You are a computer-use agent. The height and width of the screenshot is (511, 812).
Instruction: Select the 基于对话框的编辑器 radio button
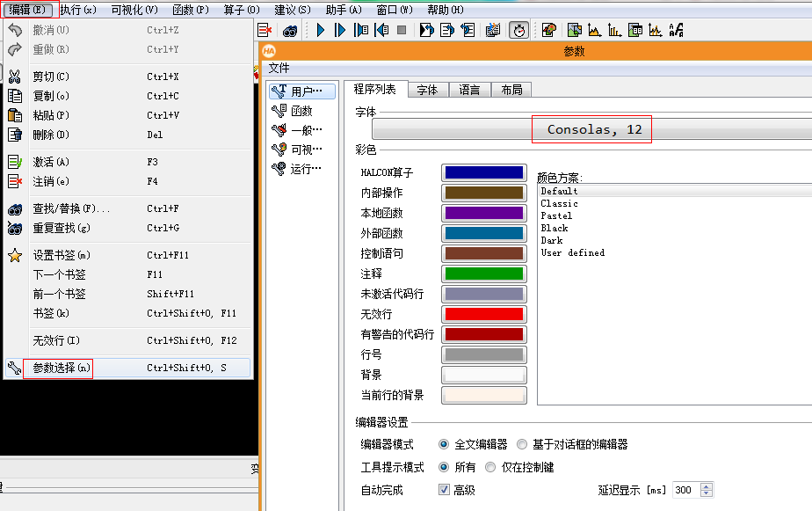(522, 444)
